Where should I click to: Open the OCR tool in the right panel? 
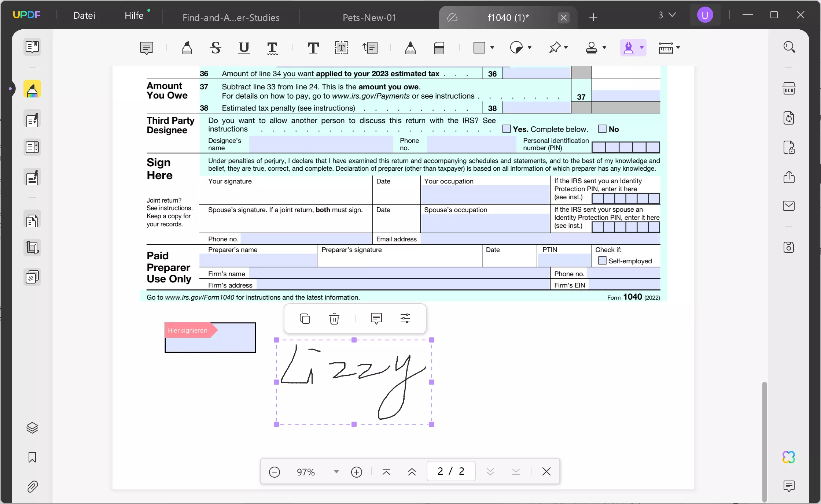coord(789,88)
